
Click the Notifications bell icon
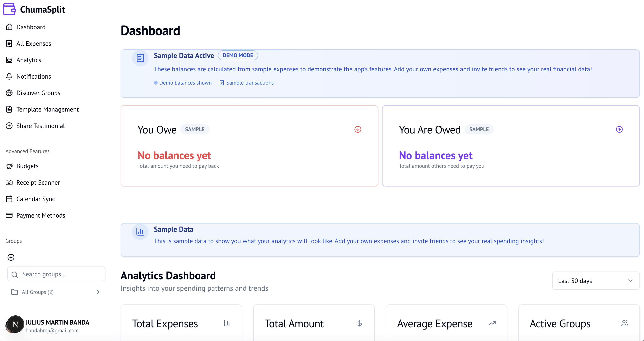[x=9, y=76]
